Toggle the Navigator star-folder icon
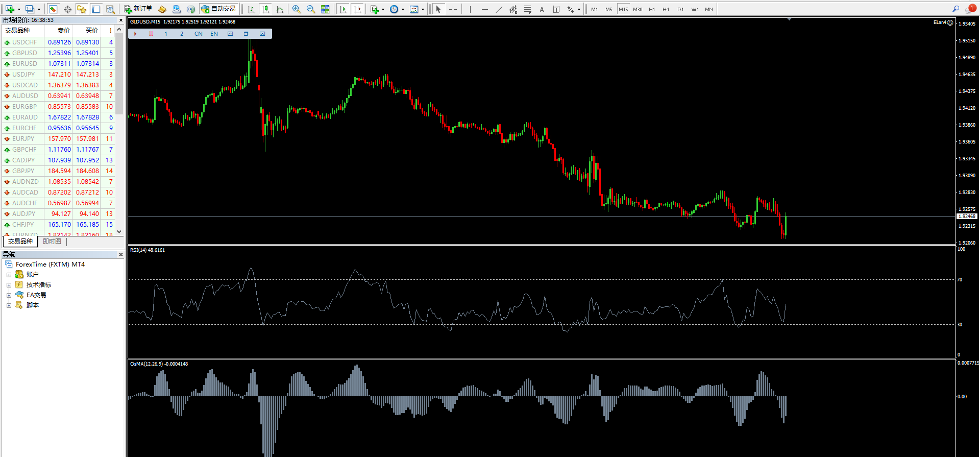 tap(82, 9)
